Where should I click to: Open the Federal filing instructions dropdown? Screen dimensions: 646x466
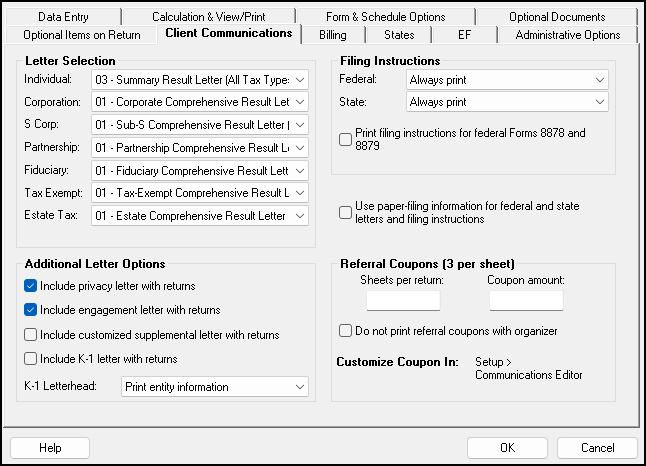coord(507,80)
